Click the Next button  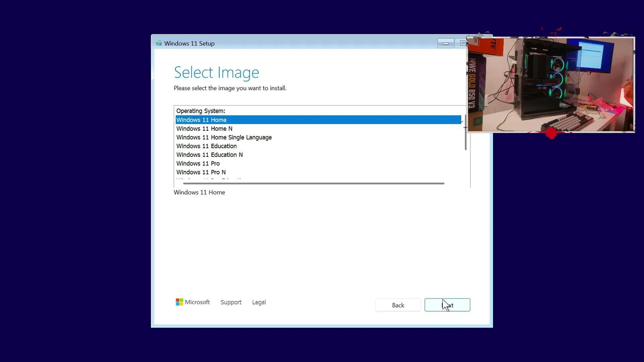(447, 305)
